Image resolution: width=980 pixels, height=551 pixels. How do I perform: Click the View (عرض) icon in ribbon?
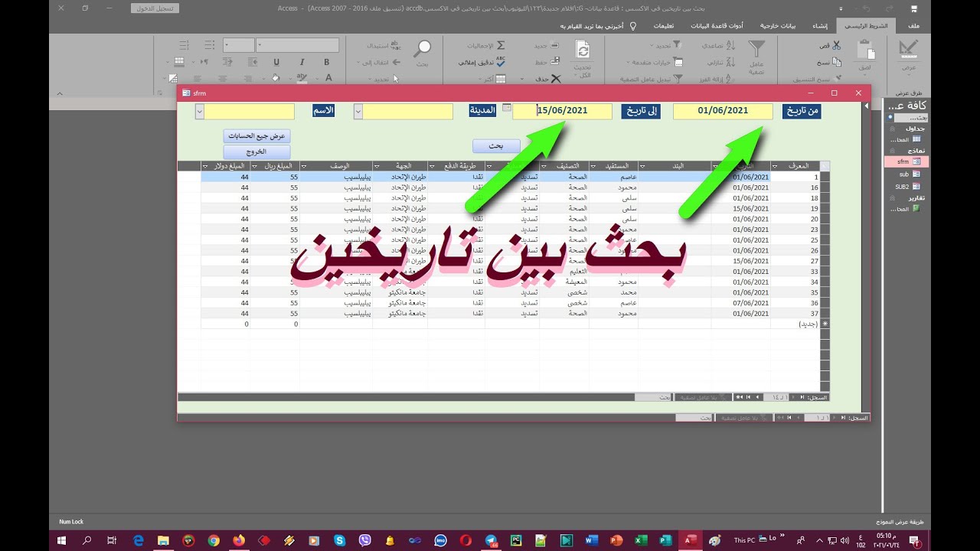(909, 51)
